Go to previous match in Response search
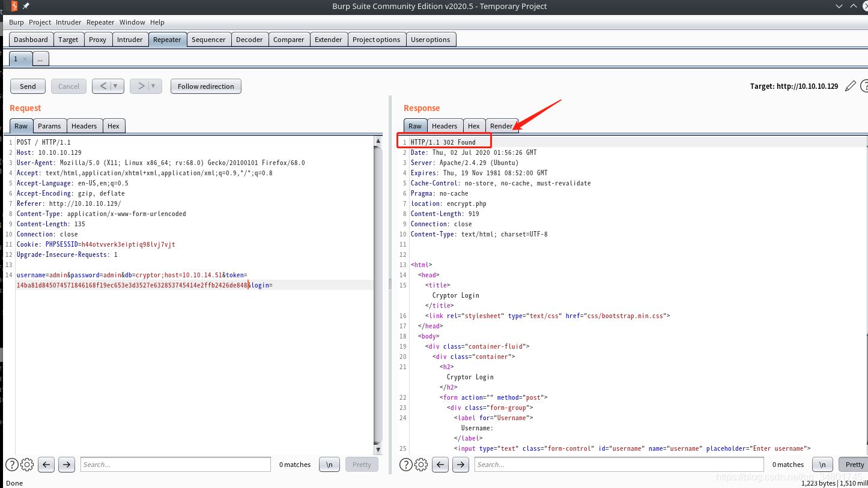This screenshot has height=488, width=868. pos(441,465)
